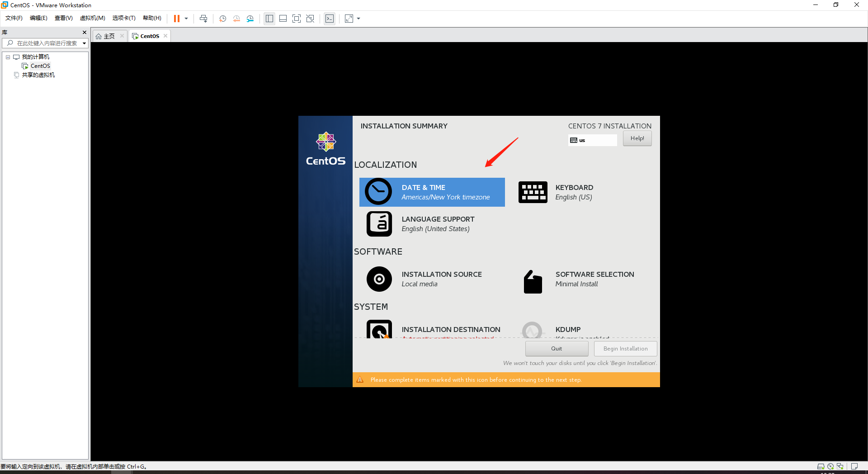Screen dimensions: 868x474
Task: Click the Unity mode toolbar icon
Action: [310, 19]
